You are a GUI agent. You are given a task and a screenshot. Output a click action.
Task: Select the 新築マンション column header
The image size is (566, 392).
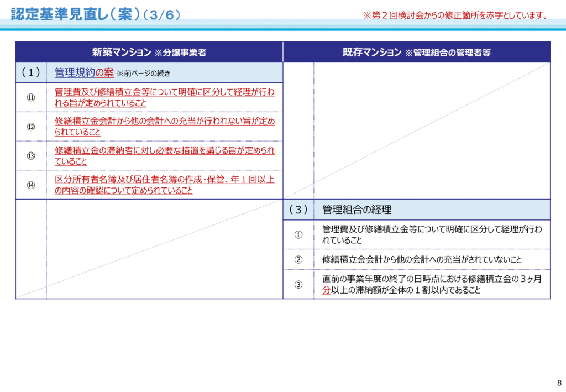(149, 53)
